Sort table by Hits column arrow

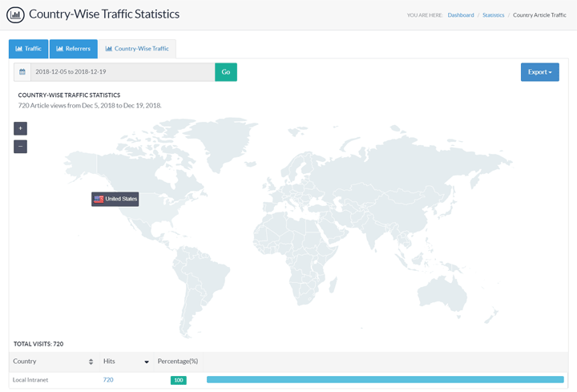tap(147, 362)
